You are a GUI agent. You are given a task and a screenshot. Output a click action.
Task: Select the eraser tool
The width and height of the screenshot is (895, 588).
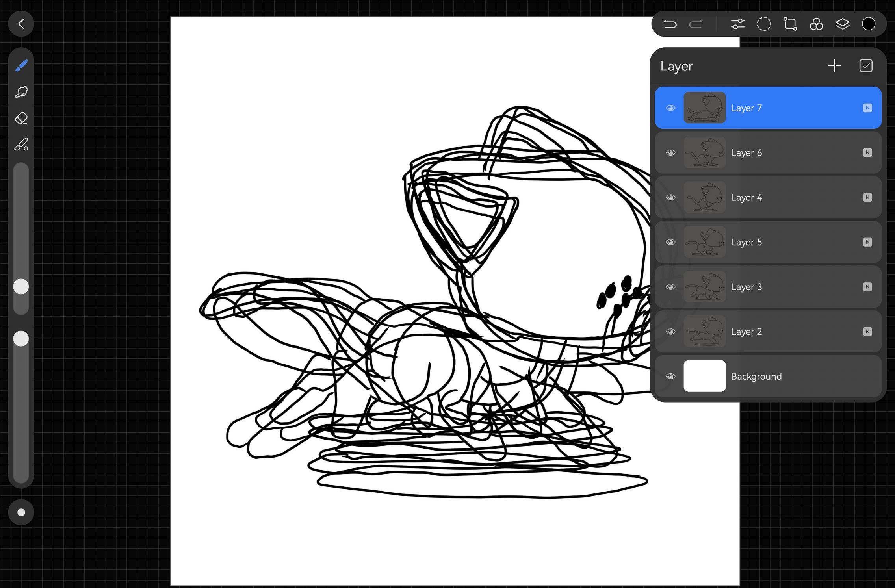tap(21, 118)
